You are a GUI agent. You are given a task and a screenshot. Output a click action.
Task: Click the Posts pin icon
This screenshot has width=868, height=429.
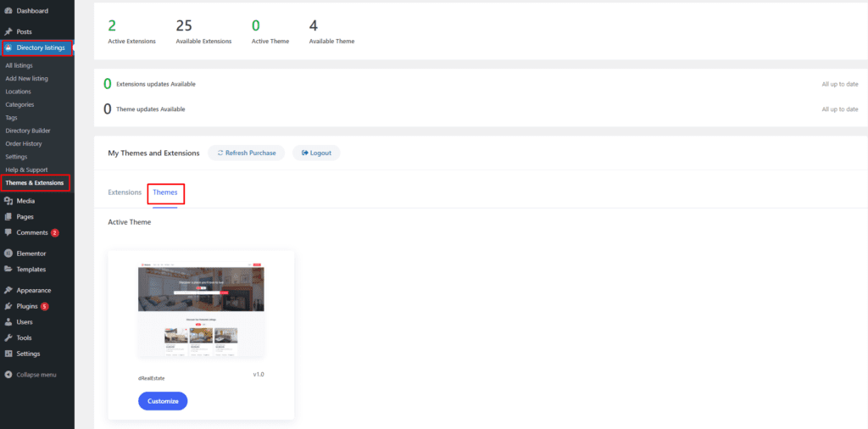[8, 31]
